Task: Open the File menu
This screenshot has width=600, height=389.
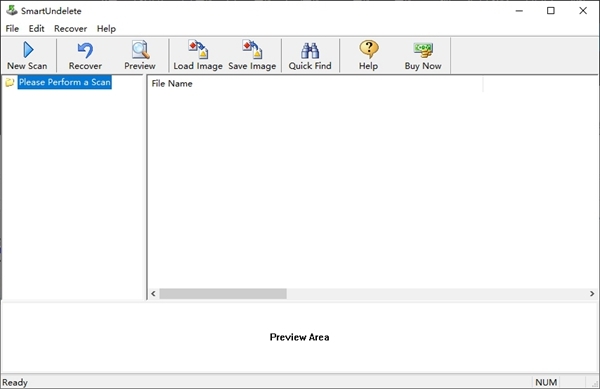Action: (12, 29)
